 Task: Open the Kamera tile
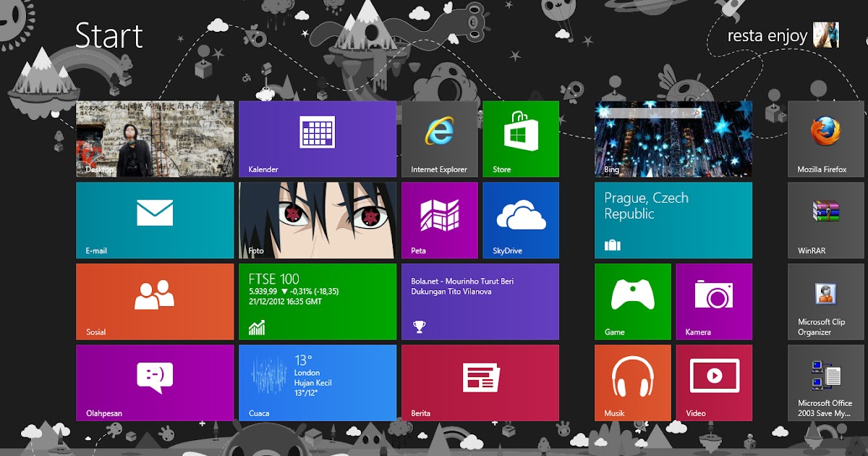click(714, 302)
